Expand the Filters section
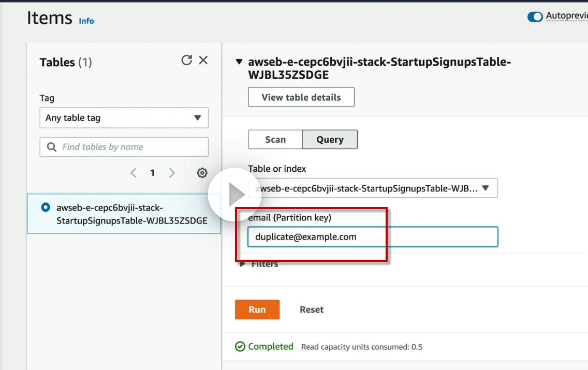The image size is (588, 370). (x=243, y=264)
